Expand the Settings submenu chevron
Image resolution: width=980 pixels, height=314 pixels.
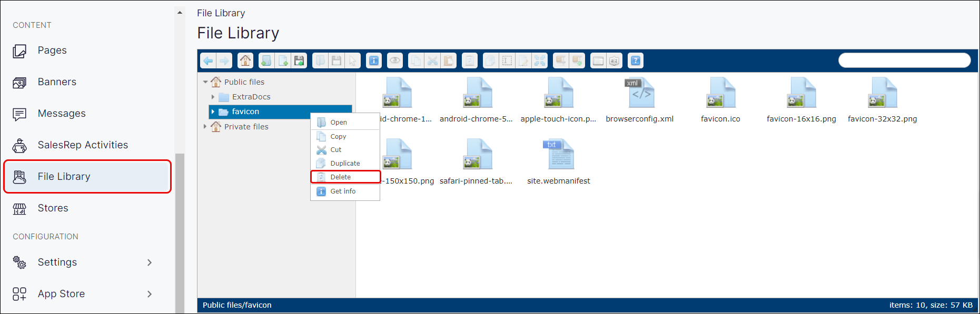coord(150,262)
